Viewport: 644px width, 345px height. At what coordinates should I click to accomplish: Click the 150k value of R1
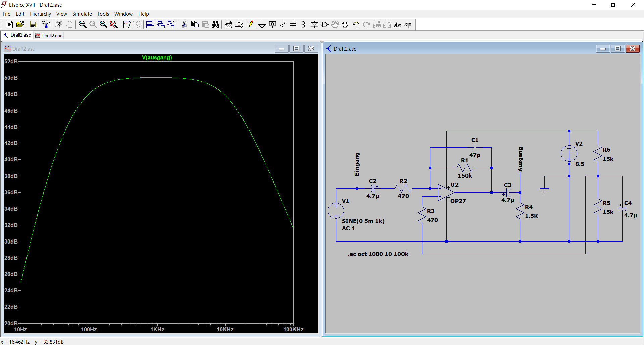pos(465,176)
